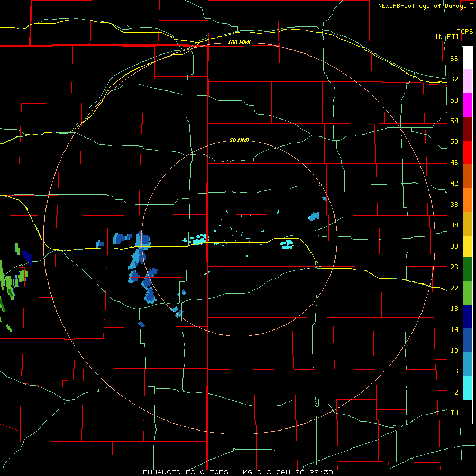The image size is (476, 476).
Task: Select the dark green legend band
Action: pyautogui.click(x=467, y=269)
